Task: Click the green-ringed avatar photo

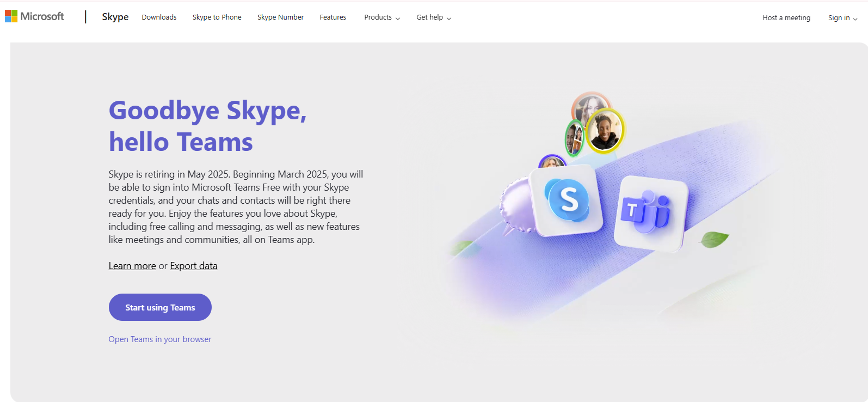Action: click(574, 138)
